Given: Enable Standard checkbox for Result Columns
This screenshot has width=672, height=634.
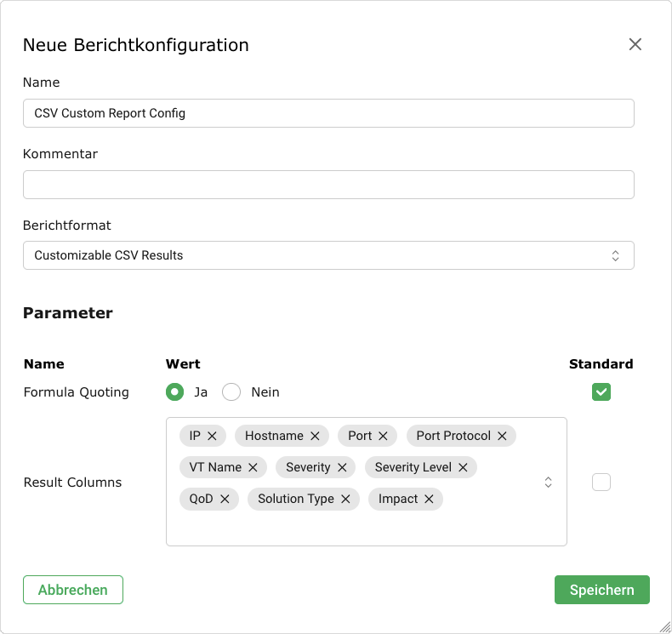Looking at the screenshot, I should coord(601,483).
